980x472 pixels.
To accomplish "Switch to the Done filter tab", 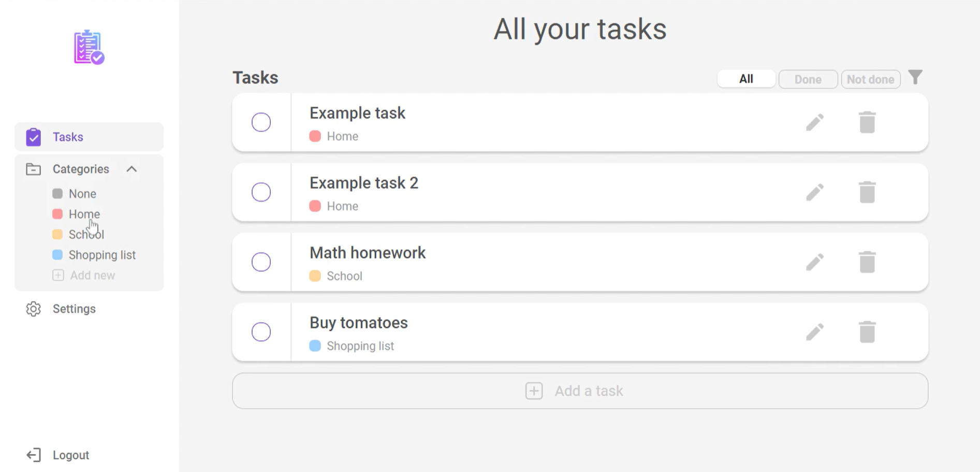I will (x=808, y=79).
